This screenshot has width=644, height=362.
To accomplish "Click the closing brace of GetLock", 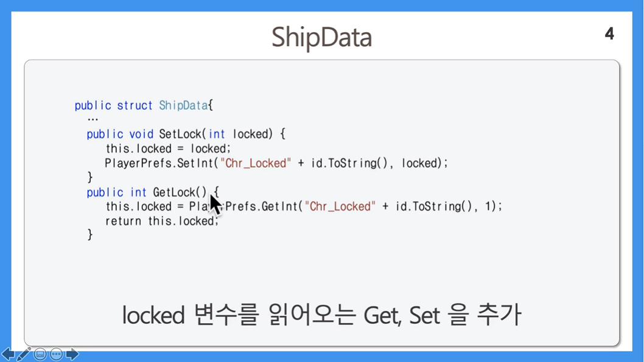I will click(x=90, y=235).
